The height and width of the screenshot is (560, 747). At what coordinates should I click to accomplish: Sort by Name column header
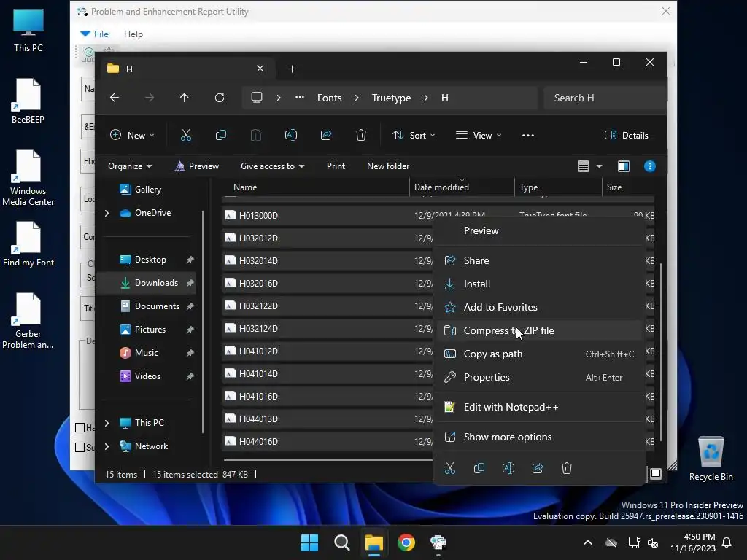(315, 187)
